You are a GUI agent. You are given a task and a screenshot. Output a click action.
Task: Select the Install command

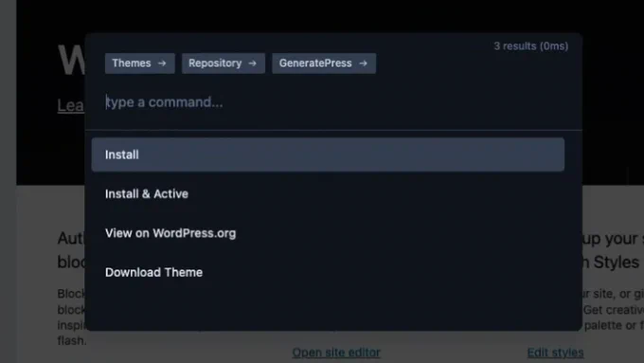[328, 154]
